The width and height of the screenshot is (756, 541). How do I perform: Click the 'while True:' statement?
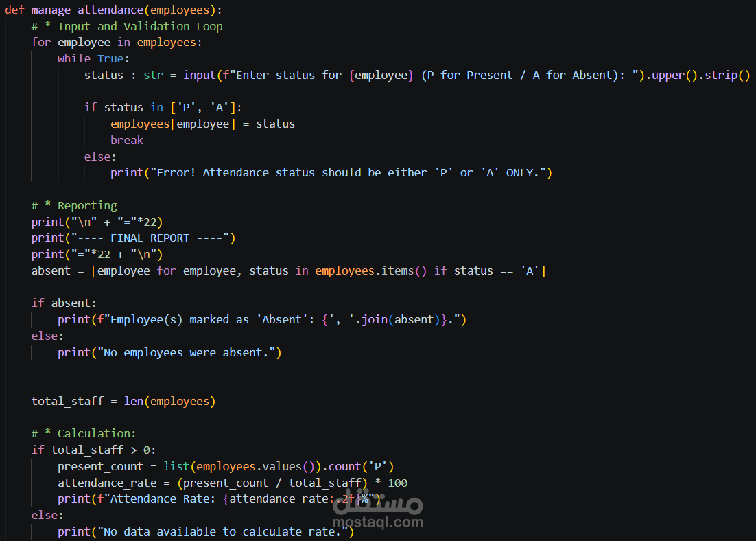93,59
